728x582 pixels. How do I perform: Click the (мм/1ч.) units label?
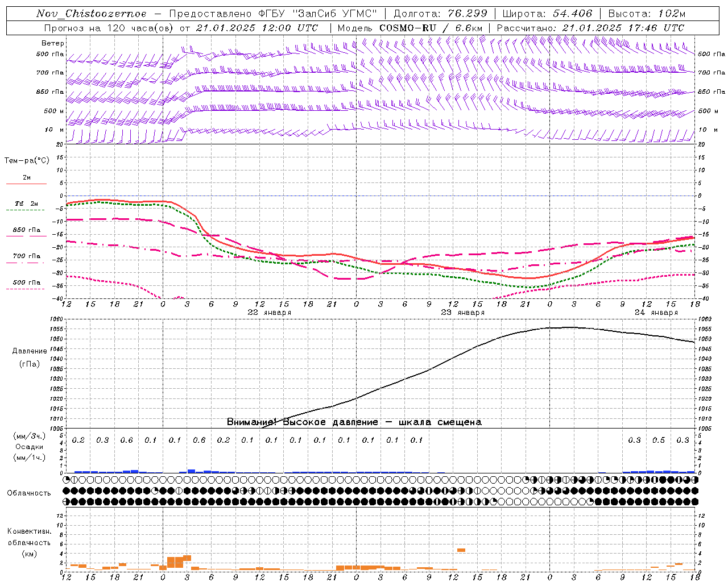click(x=30, y=458)
